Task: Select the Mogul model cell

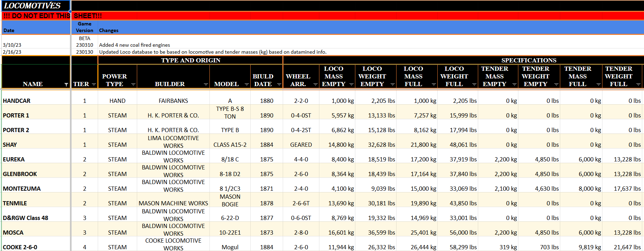Action: (x=230, y=244)
